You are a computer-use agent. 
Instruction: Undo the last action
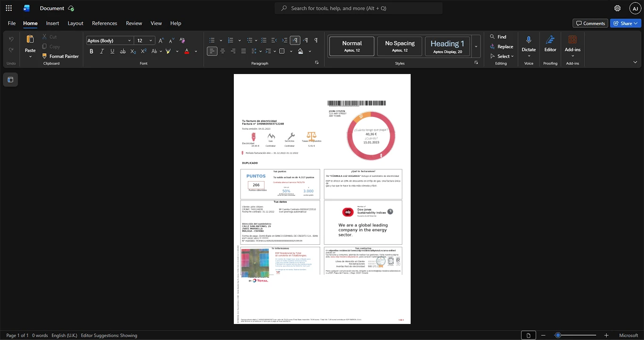(x=11, y=39)
